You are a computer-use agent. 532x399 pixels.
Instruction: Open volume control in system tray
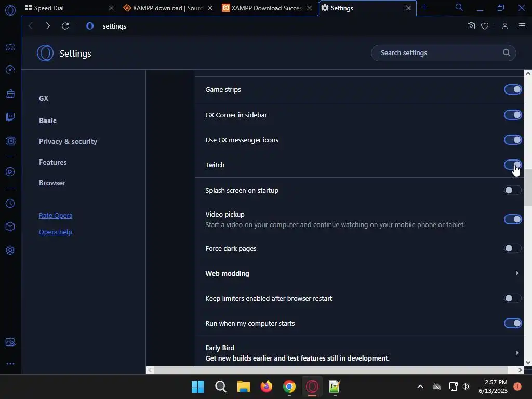pyautogui.click(x=465, y=387)
